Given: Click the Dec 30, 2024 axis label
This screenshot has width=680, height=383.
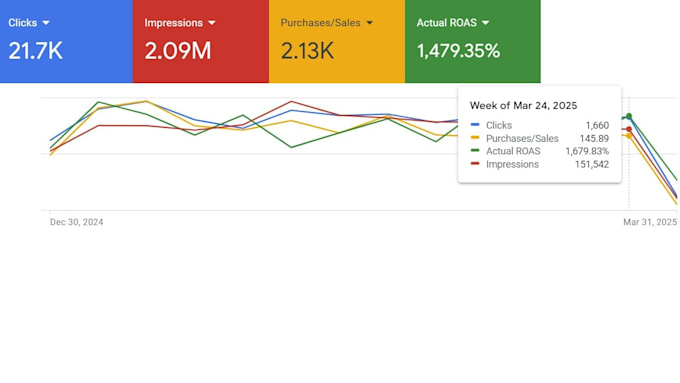Looking at the screenshot, I should tap(76, 222).
